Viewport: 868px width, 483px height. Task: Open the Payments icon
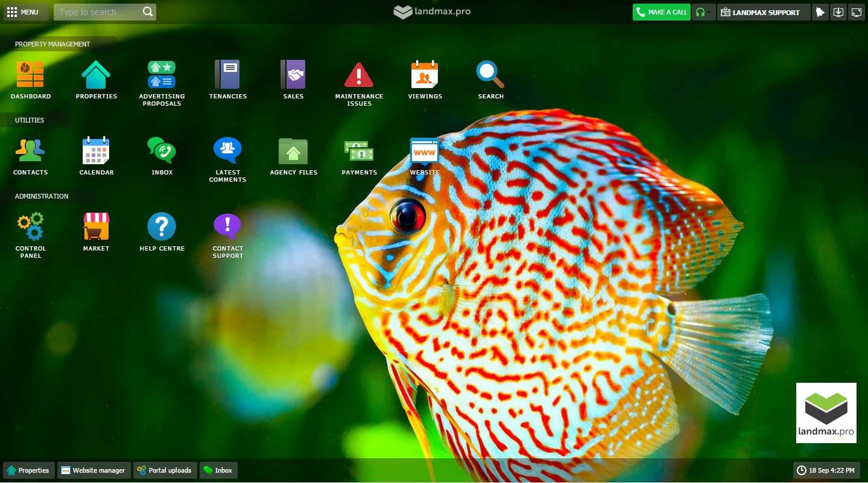tap(359, 152)
